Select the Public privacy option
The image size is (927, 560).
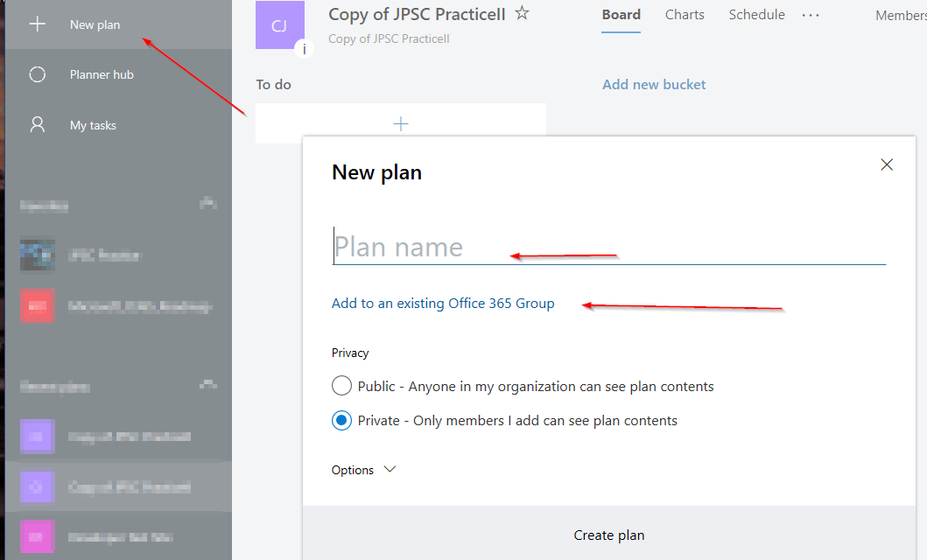pyautogui.click(x=341, y=385)
